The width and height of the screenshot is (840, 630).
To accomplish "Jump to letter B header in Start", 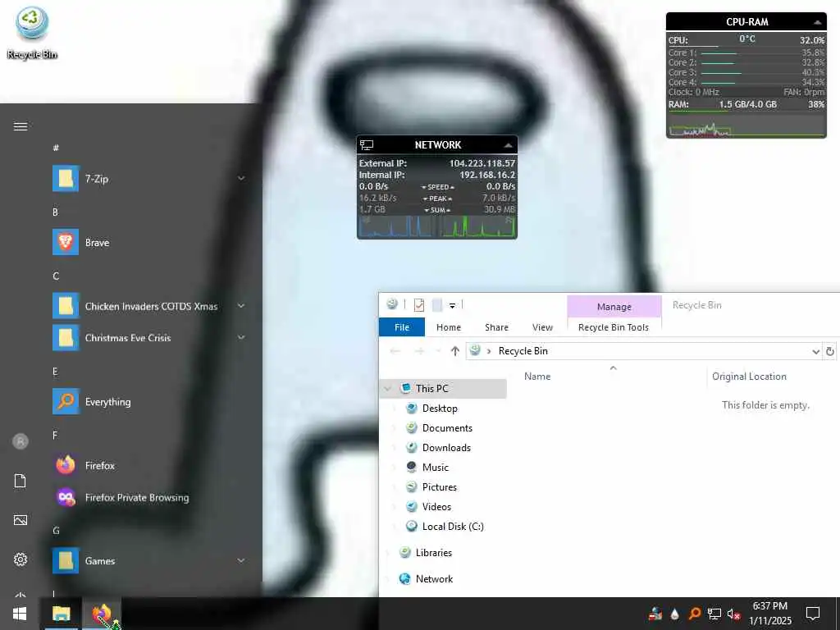I will [55, 212].
